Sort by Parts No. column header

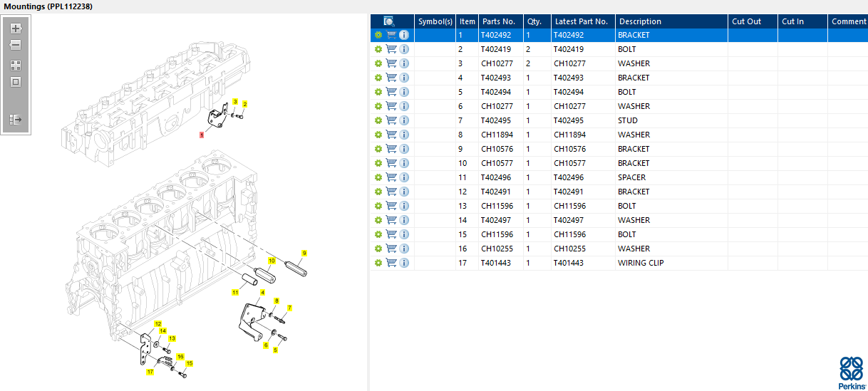[500, 21]
